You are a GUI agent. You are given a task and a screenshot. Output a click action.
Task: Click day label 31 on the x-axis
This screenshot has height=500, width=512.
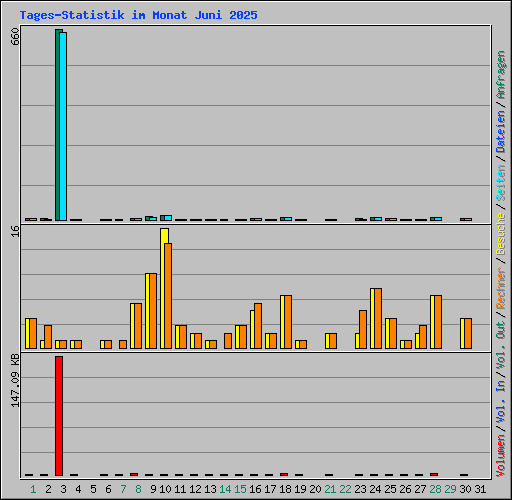pyautogui.click(x=480, y=489)
